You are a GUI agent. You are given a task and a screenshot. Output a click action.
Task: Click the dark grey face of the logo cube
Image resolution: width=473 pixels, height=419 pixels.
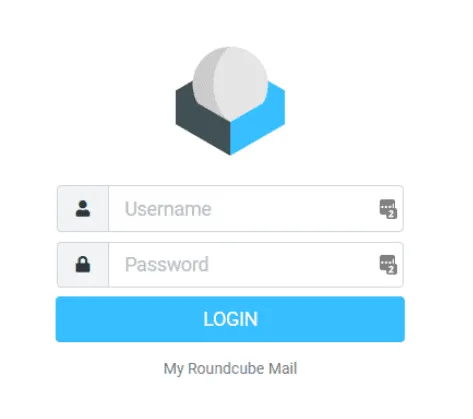[200, 120]
